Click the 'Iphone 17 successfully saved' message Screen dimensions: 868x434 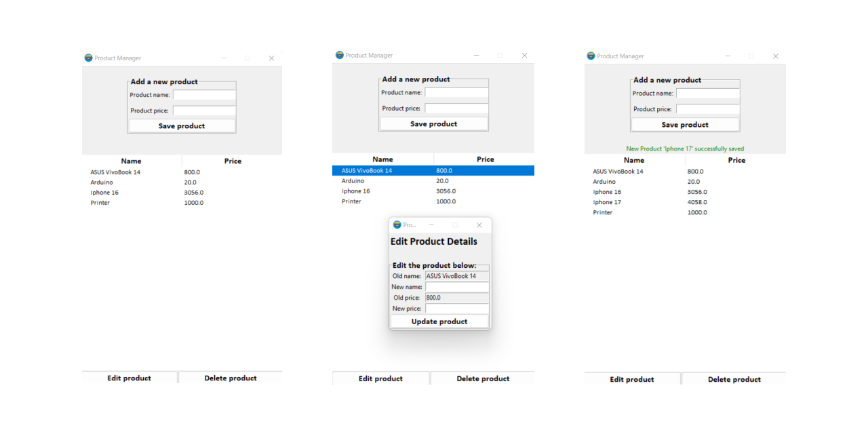click(685, 148)
